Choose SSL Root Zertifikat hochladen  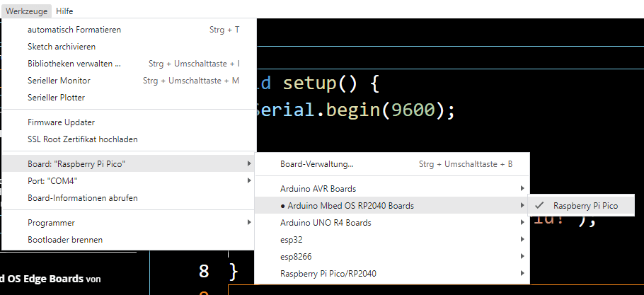click(82, 139)
